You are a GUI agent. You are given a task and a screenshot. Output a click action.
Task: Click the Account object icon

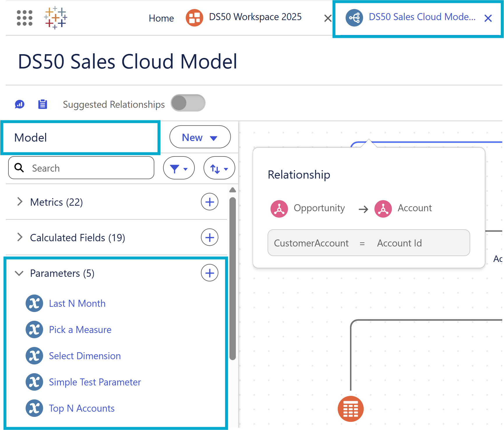pyautogui.click(x=383, y=209)
